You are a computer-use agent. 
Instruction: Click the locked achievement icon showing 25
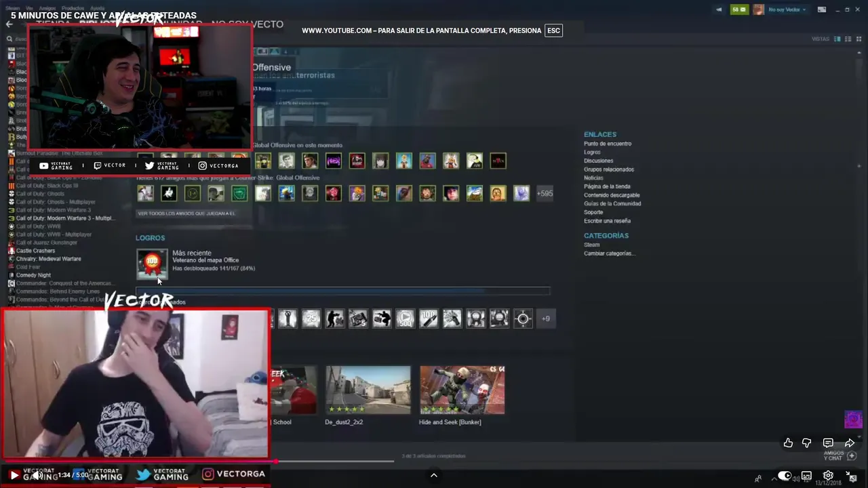(x=311, y=319)
